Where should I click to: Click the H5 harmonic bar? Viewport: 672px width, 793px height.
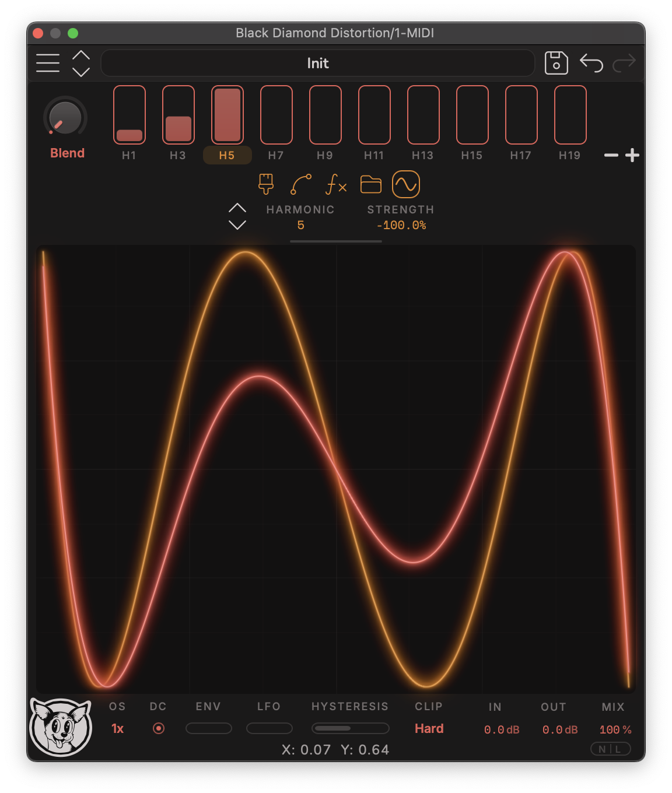pyautogui.click(x=228, y=115)
